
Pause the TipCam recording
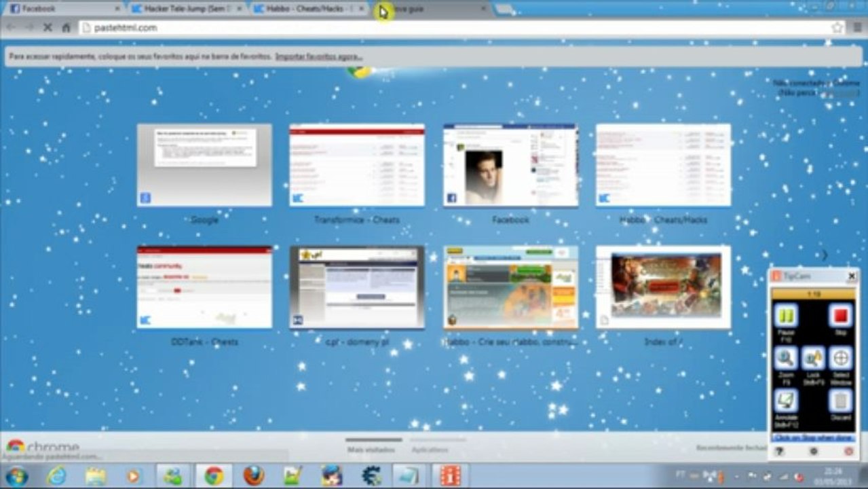[x=786, y=316]
